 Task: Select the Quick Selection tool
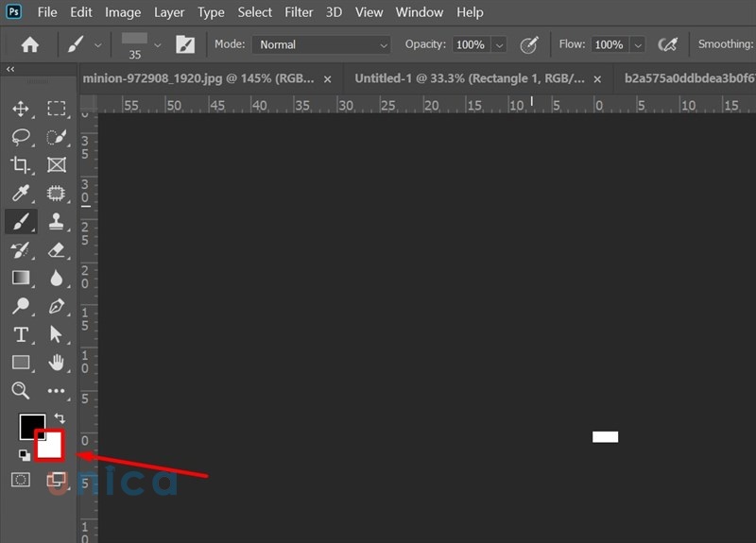[x=57, y=137]
